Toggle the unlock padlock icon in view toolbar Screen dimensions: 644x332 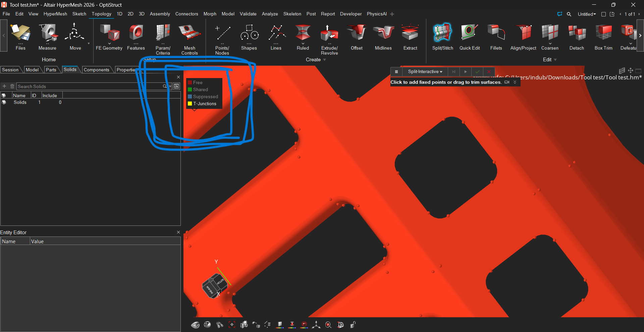coord(353,325)
